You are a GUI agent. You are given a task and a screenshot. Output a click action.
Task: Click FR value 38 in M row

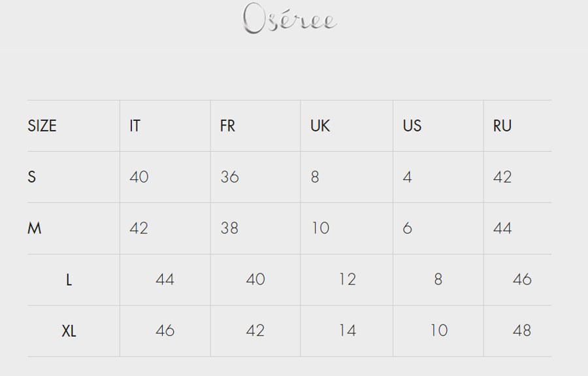coord(229,228)
